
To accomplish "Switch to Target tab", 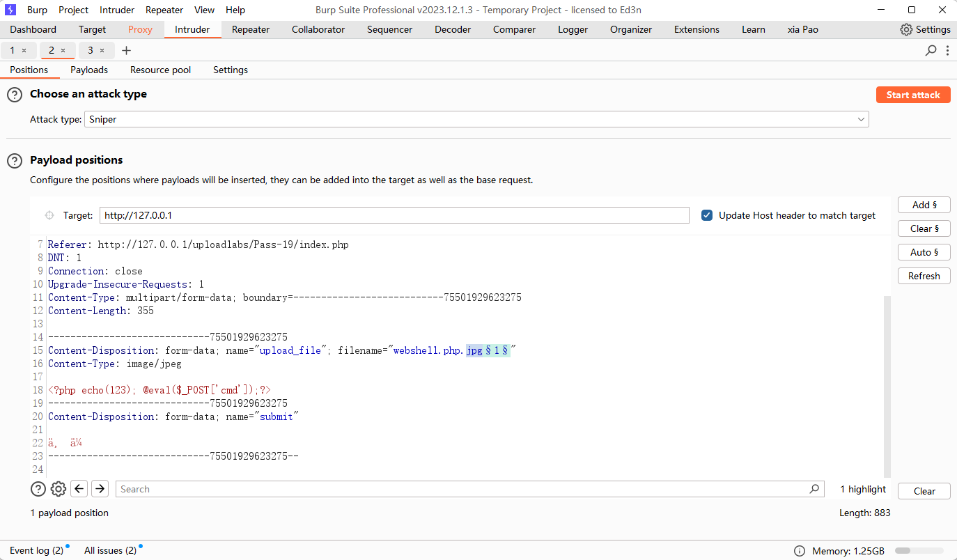I will click(x=92, y=29).
